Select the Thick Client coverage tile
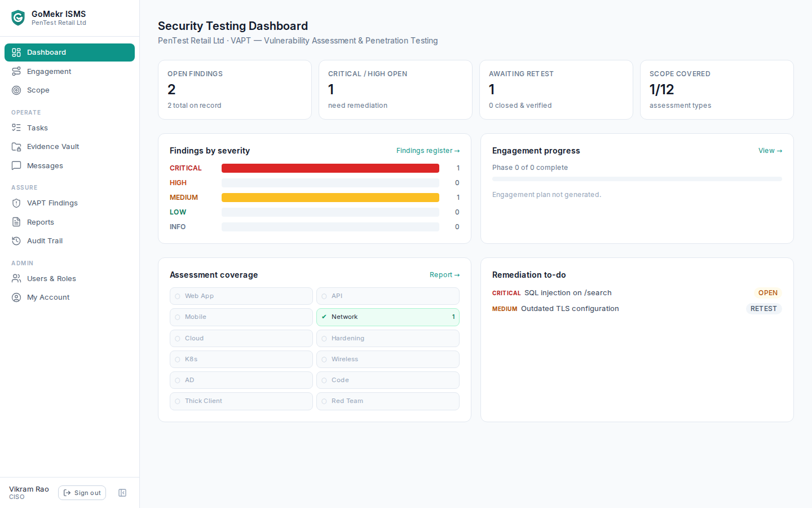Viewport: 812px width, 508px height. [x=241, y=401]
